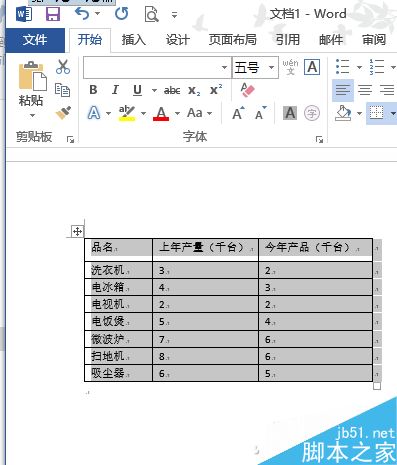Viewport: 397px width, 465px height.
Task: Switch to the 引用 tab
Action: coord(288,40)
